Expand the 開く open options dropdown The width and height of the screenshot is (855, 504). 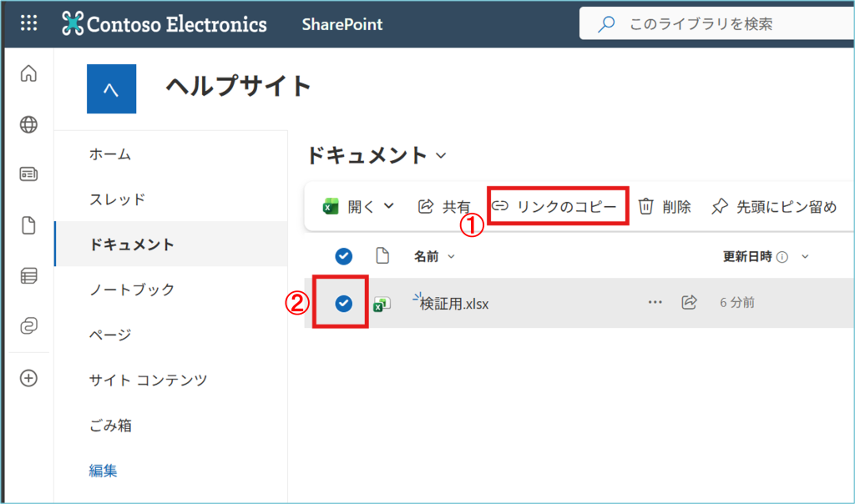pos(388,206)
